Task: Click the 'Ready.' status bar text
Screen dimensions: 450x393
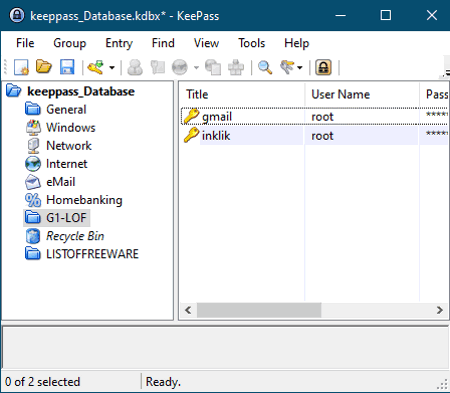Action: point(163,382)
